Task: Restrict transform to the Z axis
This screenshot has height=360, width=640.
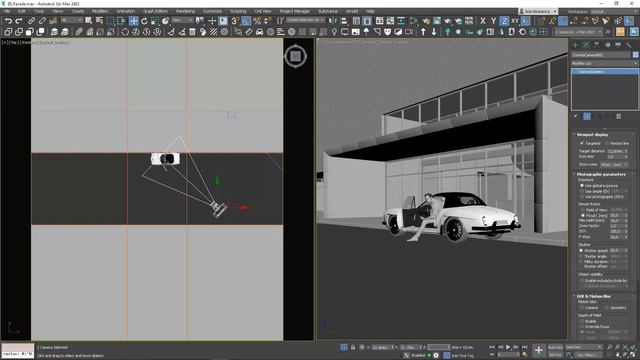Action: (504, 20)
